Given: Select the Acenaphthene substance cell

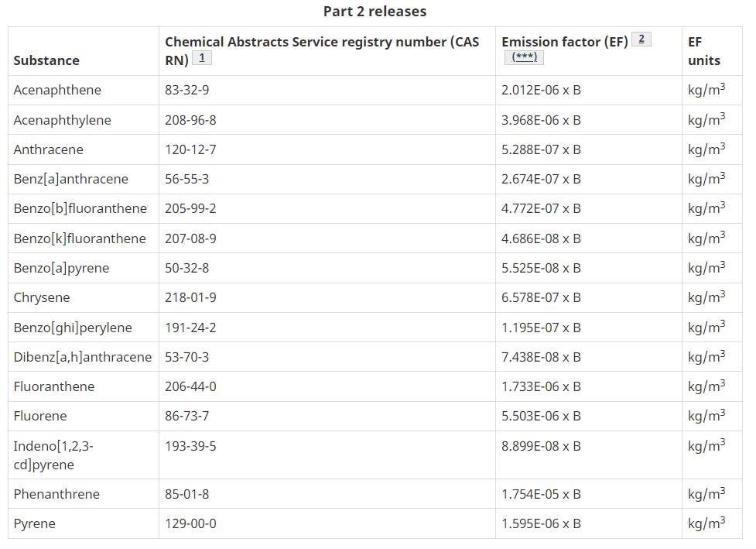Looking at the screenshot, I should click(57, 91).
